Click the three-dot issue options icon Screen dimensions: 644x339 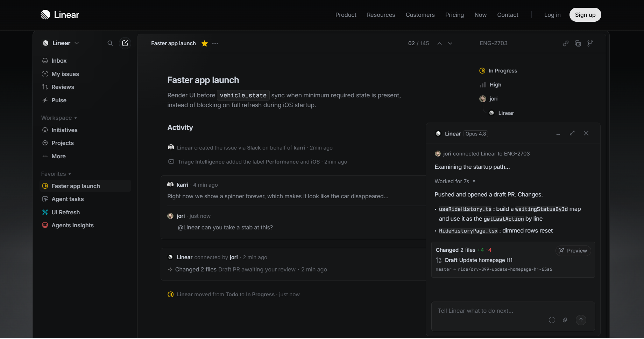(x=215, y=43)
